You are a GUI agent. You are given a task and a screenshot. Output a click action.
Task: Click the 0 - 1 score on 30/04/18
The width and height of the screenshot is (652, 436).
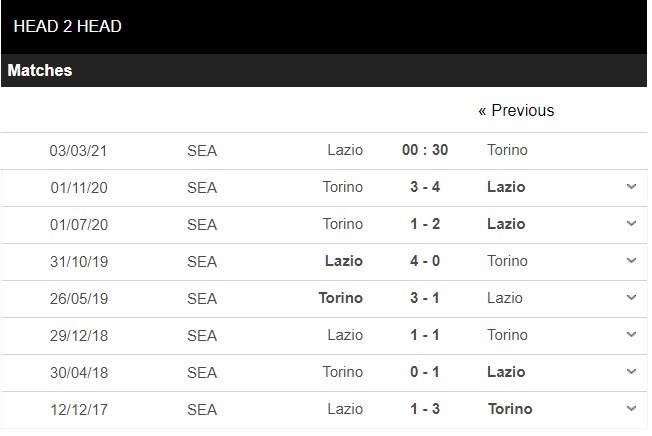pyautogui.click(x=425, y=372)
